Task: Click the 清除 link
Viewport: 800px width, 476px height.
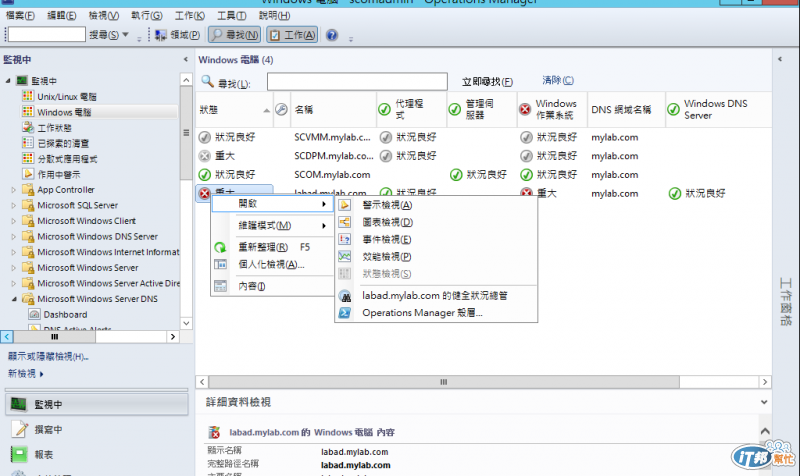Action: coord(558,80)
